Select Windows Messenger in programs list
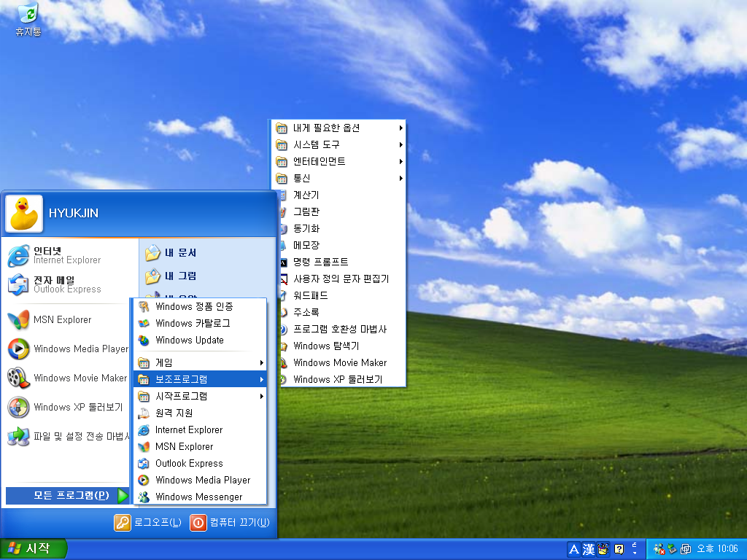Screen dimensions: 747x560 200,497
